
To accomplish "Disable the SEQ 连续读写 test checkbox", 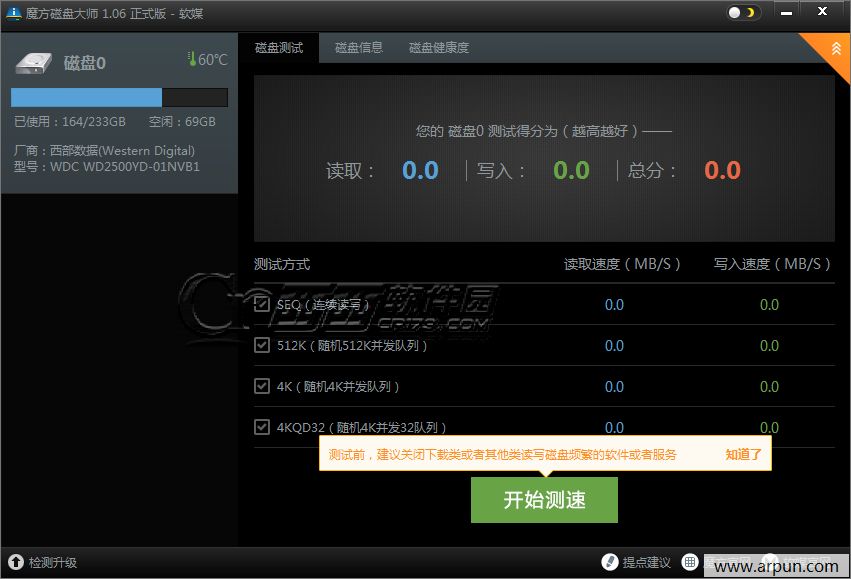I will 263,304.
